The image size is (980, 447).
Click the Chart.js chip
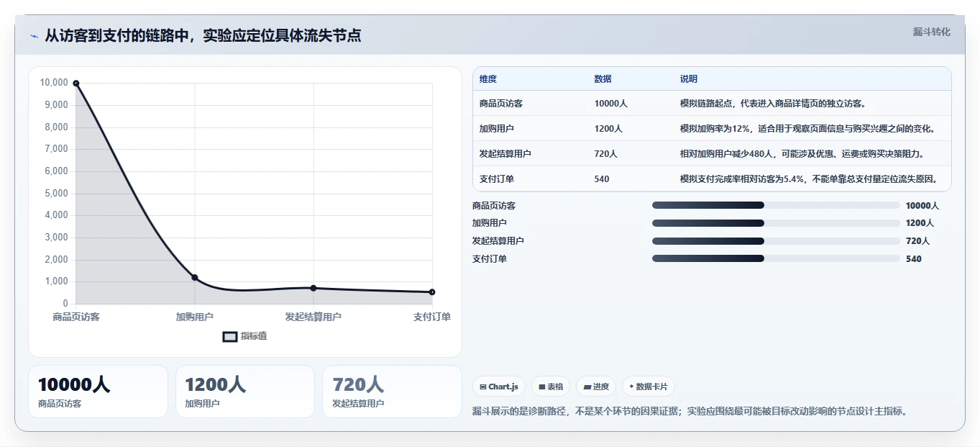499,387
